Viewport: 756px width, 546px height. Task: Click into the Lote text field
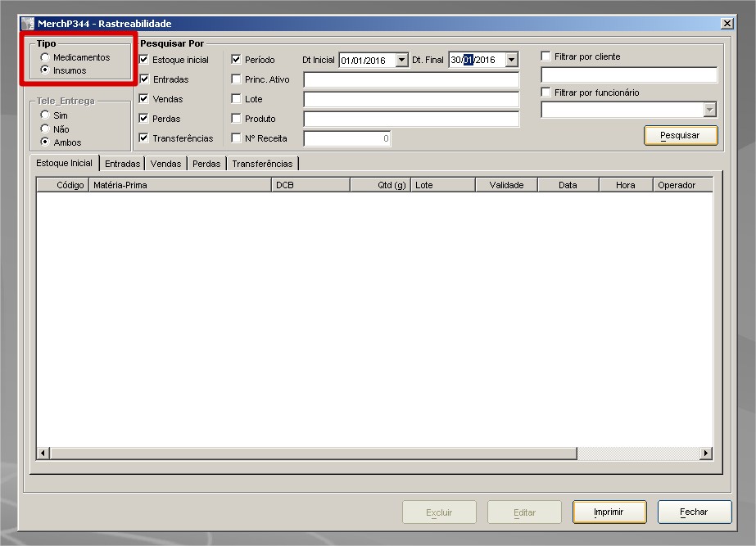coord(411,99)
